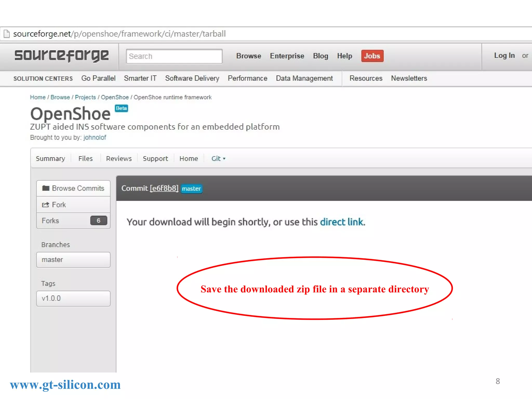Go to the Projects breadcrumb link
This screenshot has height=399, width=532.
(85, 97)
